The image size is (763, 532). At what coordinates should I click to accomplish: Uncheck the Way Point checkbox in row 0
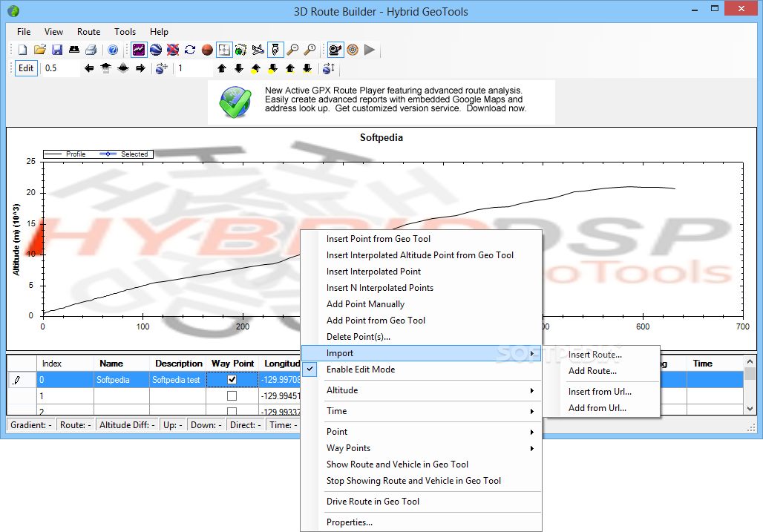coord(232,379)
